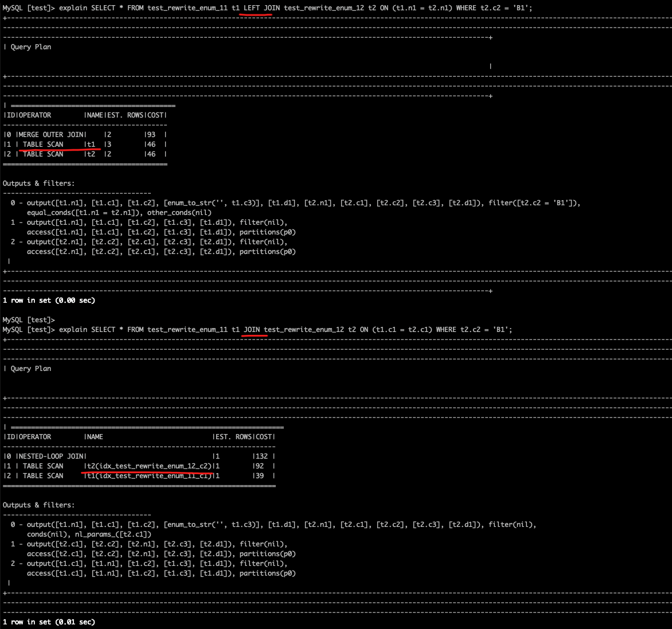This screenshot has width=672, height=629.
Task: Click '1 row in set (0.00 sec)' message
Action: pos(49,301)
